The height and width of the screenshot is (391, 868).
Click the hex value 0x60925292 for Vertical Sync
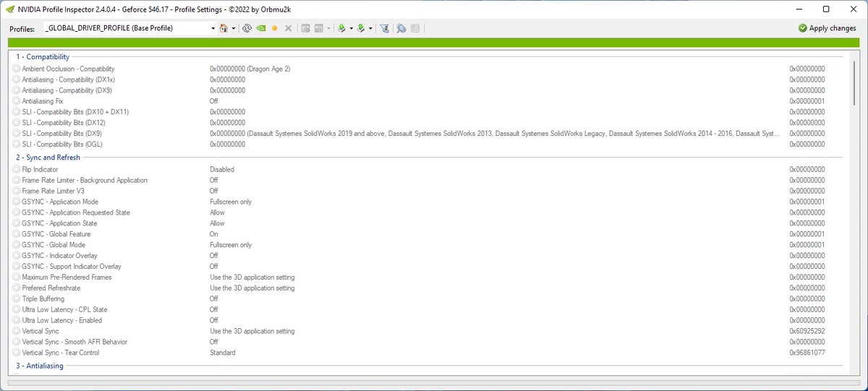pyautogui.click(x=807, y=331)
